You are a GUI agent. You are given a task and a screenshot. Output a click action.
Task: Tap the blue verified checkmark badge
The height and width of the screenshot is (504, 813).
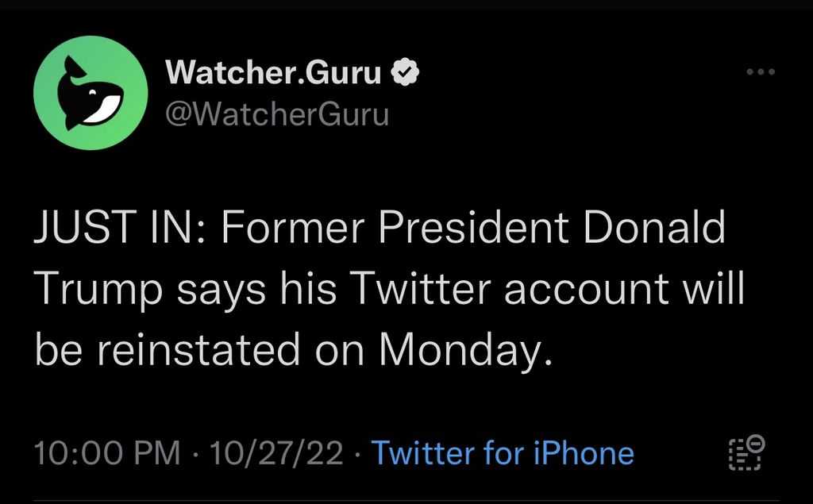pyautogui.click(x=404, y=72)
